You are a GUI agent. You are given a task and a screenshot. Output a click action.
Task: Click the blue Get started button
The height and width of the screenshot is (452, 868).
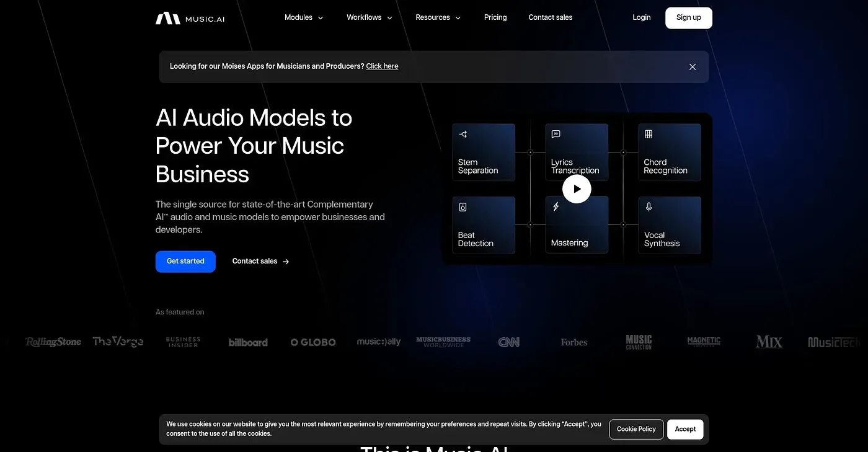tap(185, 262)
